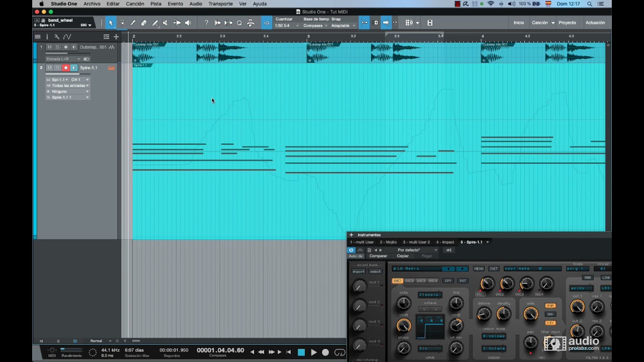
Task: Switch to 4 - Impact instrument tab
Action: [x=445, y=242]
